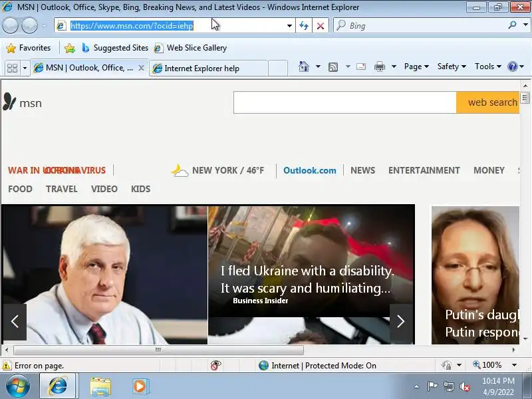Open the Tools menu
The height and width of the screenshot is (399, 532).
coord(488,66)
